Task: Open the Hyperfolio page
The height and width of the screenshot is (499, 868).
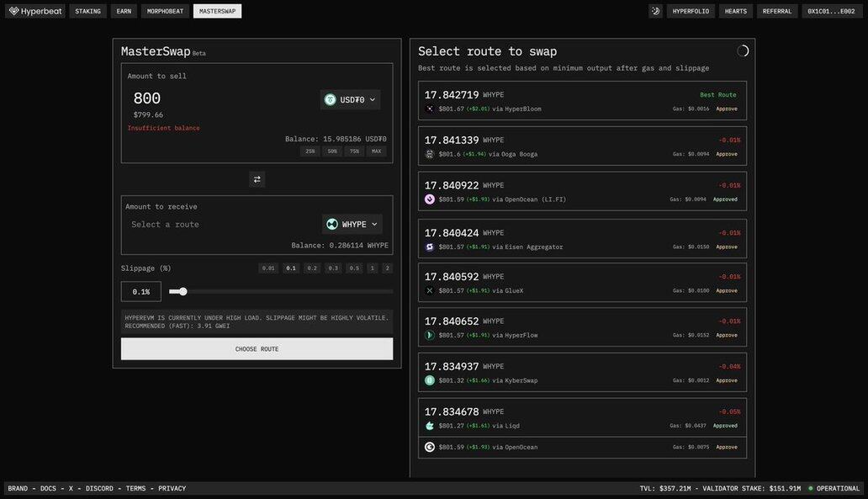Action: click(x=691, y=11)
